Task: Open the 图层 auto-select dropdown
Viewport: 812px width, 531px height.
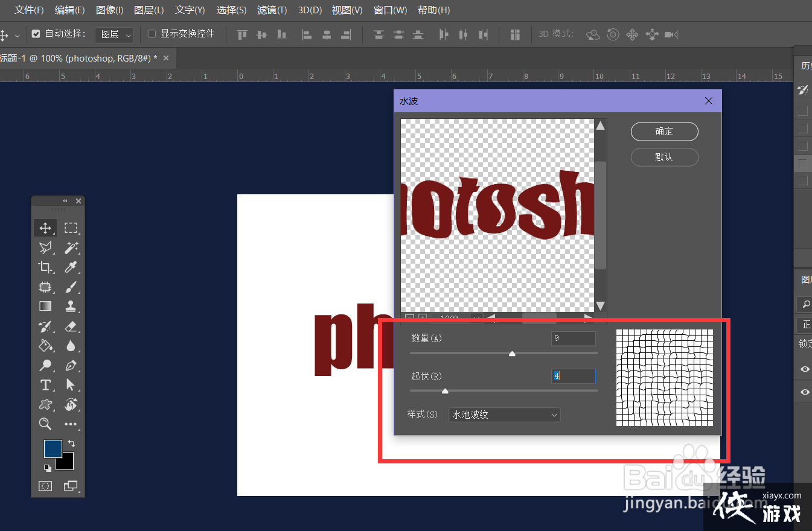Action: tap(115, 34)
